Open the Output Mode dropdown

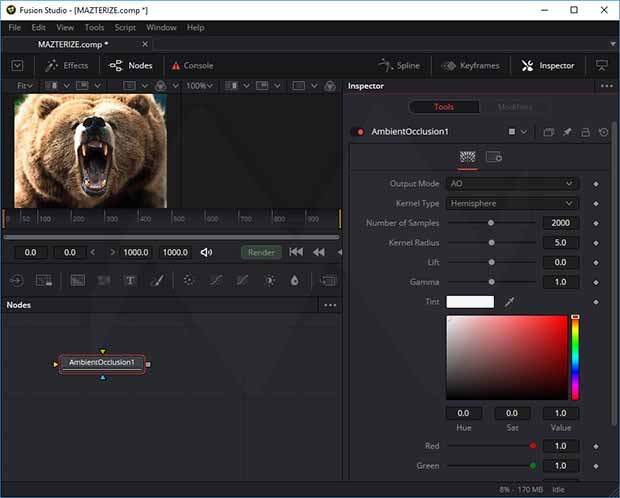tap(512, 184)
